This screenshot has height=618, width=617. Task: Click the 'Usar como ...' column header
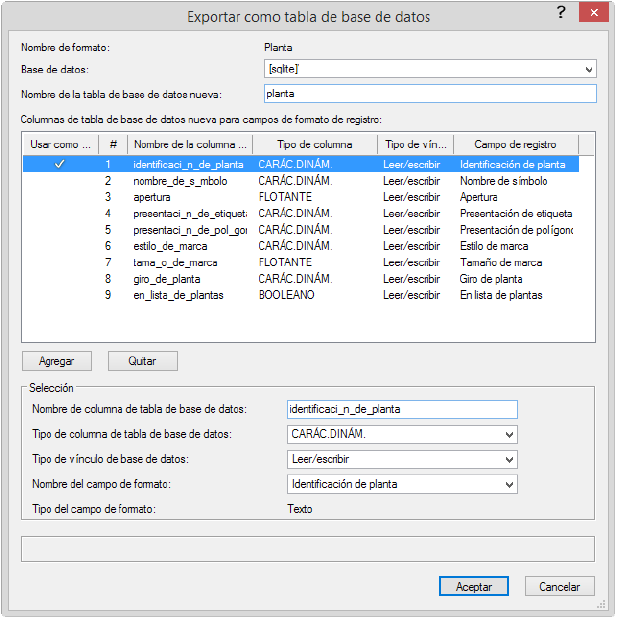[60, 144]
